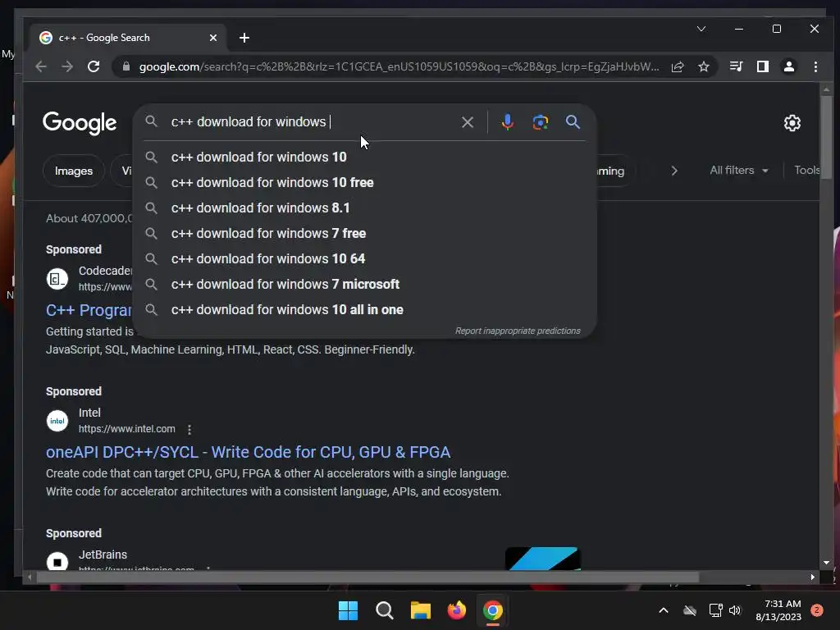
Task: Open the Tools option
Action: tap(807, 171)
